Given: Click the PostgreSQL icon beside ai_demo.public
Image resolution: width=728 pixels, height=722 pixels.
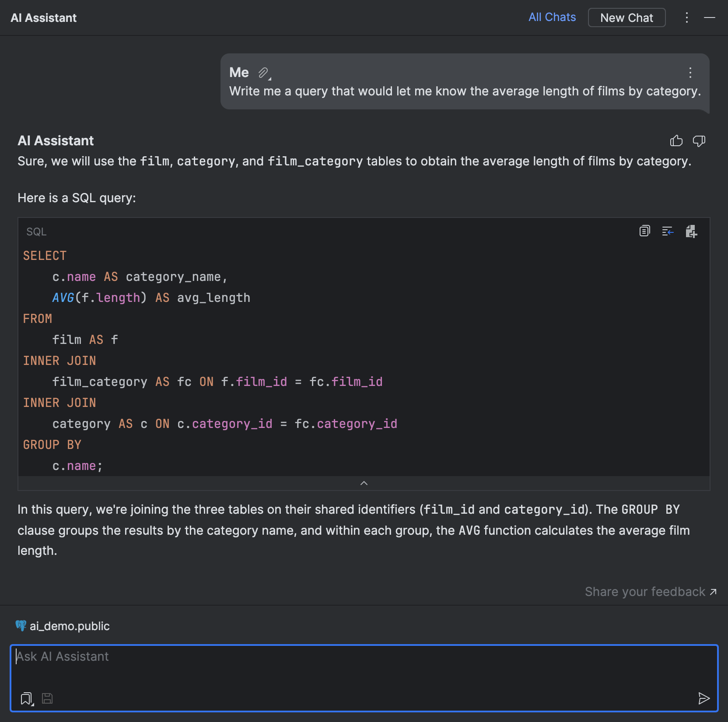Looking at the screenshot, I should tap(21, 626).
